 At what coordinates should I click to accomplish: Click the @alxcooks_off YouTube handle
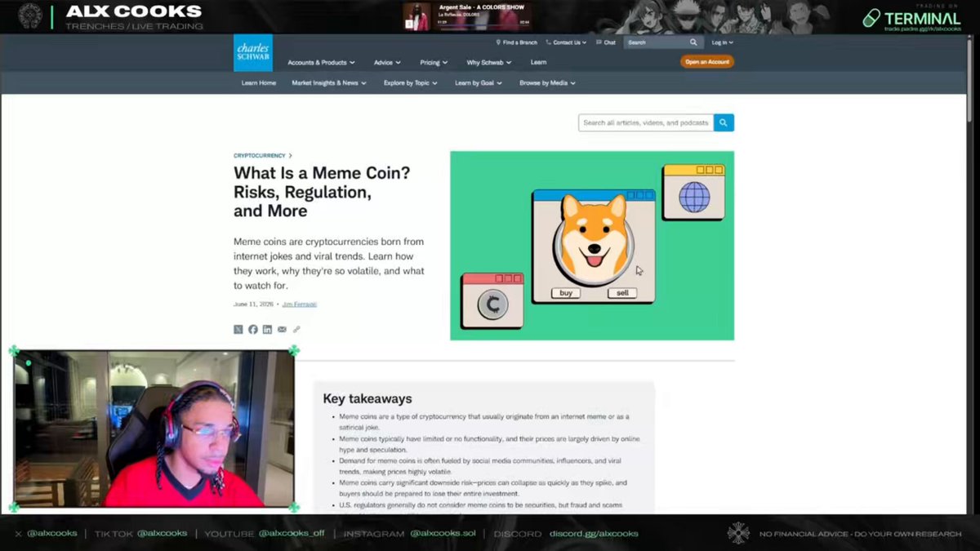[x=292, y=534]
